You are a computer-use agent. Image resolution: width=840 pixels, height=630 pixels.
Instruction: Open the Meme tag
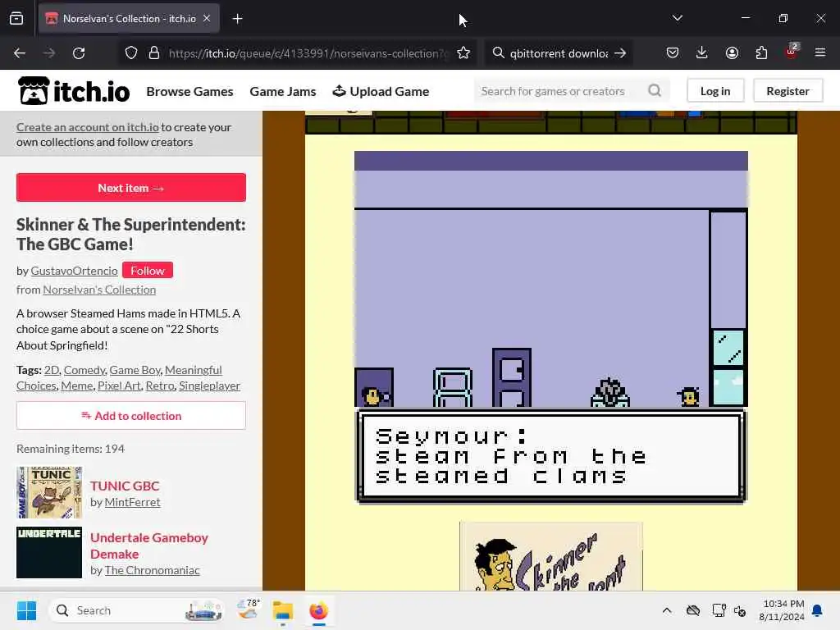point(77,386)
